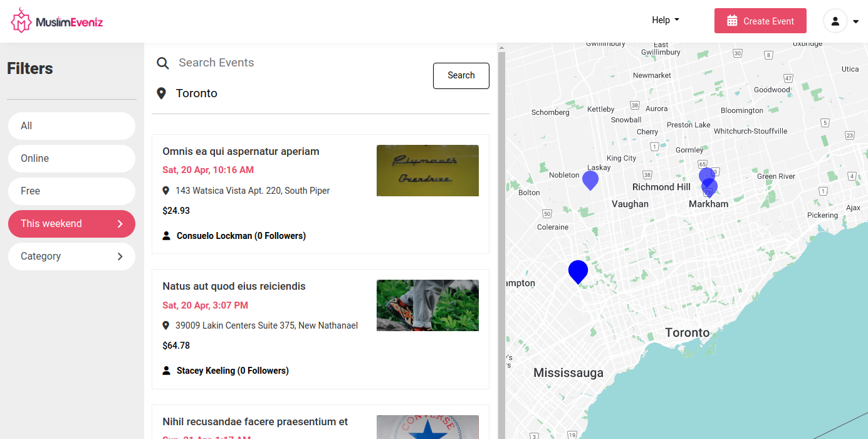Click the map marker near Markham

(x=708, y=184)
